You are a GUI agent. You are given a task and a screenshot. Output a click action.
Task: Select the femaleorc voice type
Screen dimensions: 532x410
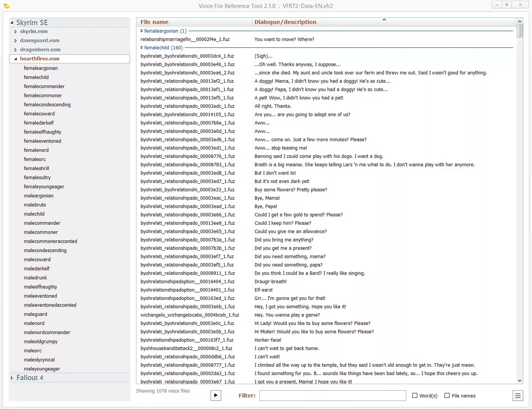[35, 159]
